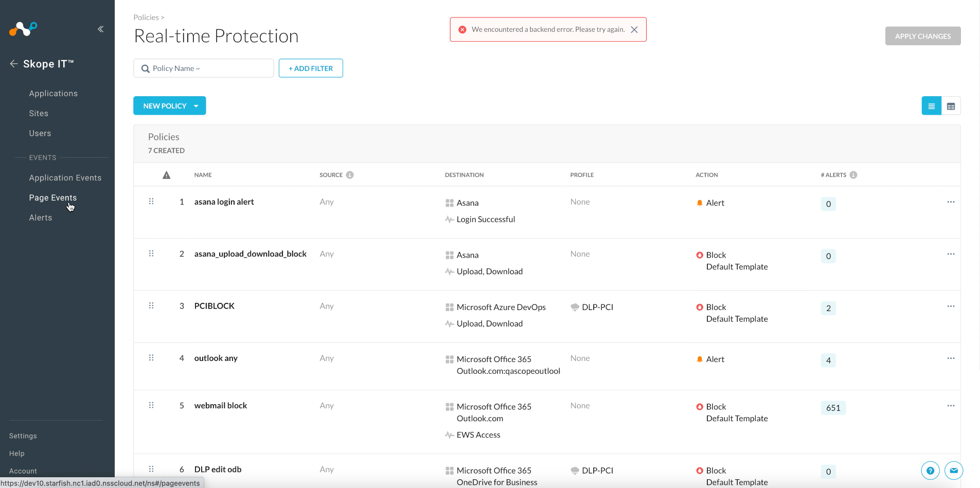Open the actions menu for asana login alert
Screen dimensions: 980x488
951,202
